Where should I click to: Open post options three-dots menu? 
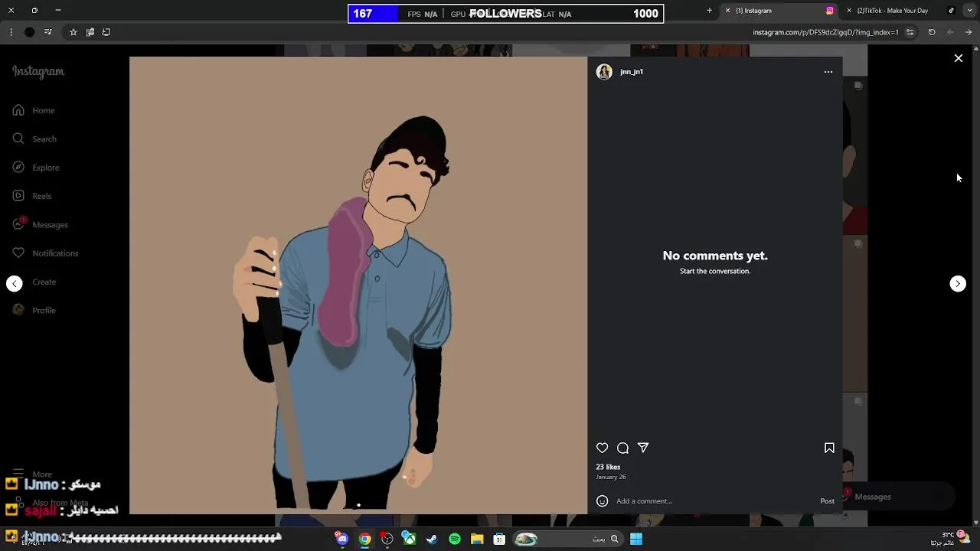coord(828,72)
